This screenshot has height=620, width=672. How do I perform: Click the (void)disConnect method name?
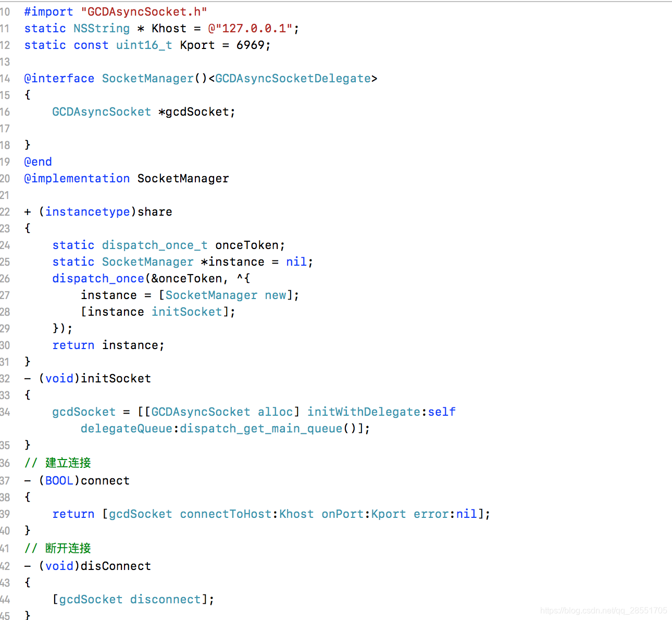click(116, 566)
